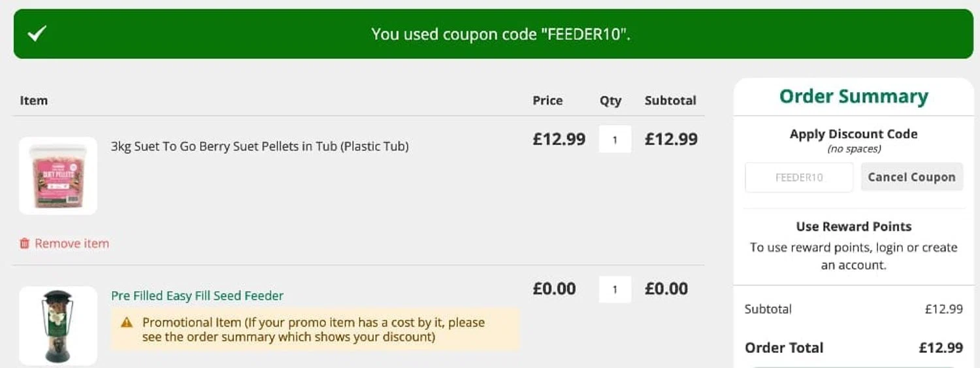Open the Suet Pellets tub product image
This screenshot has width=980, height=368.
point(58,175)
